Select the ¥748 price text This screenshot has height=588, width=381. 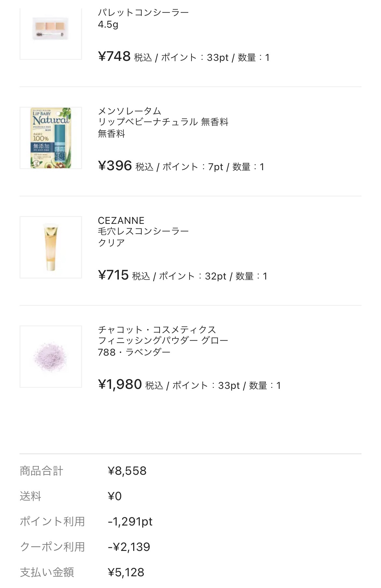click(x=114, y=57)
